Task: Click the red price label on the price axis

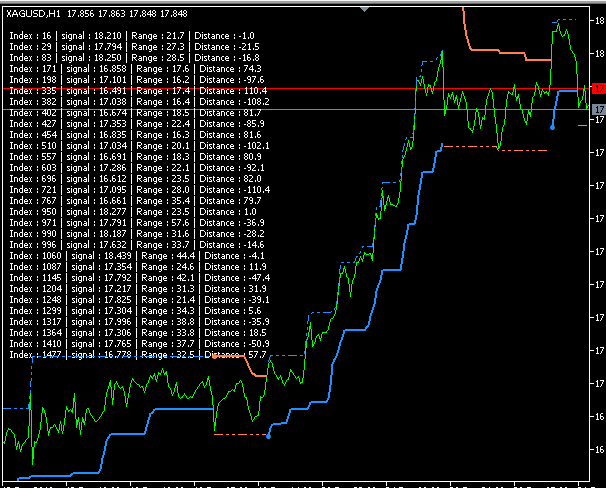Action: (x=599, y=88)
